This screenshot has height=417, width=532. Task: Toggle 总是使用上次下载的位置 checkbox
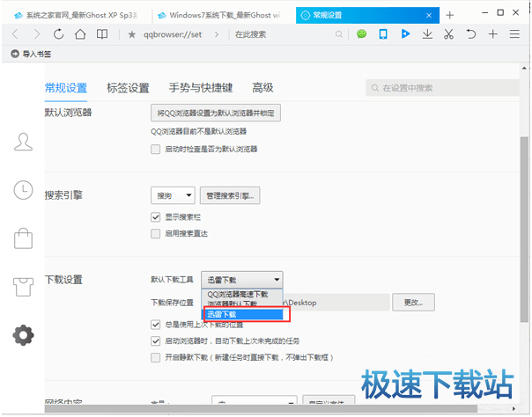click(x=155, y=325)
